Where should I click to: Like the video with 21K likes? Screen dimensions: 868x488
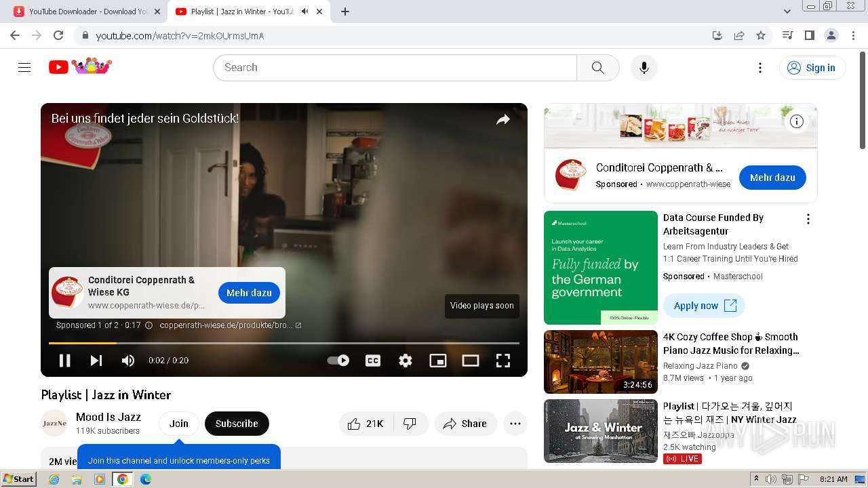(366, 424)
